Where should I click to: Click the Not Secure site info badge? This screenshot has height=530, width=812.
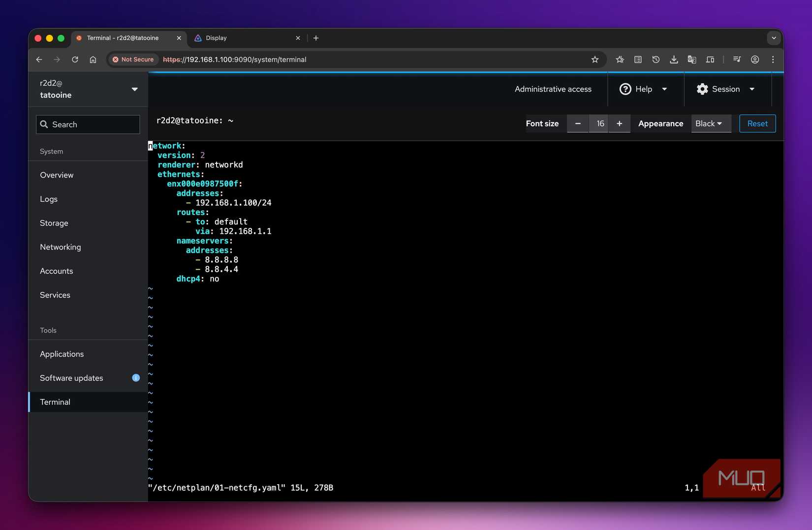click(x=133, y=60)
